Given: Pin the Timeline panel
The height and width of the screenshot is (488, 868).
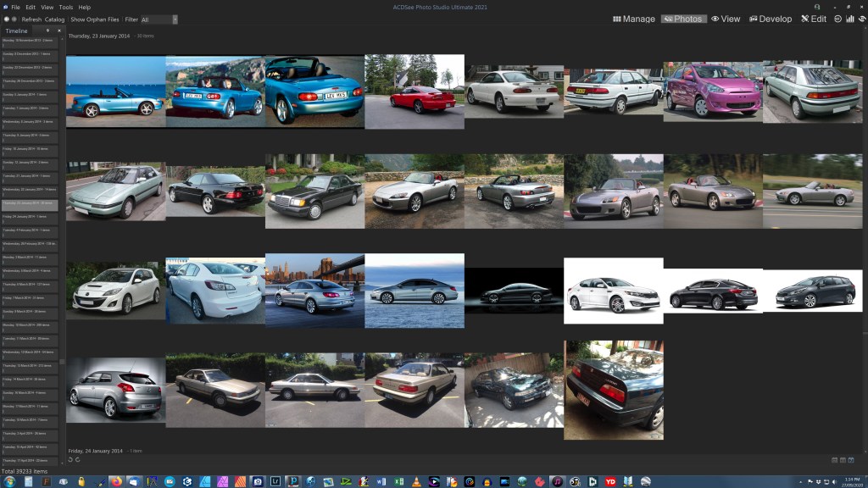Looking at the screenshot, I should [47, 30].
